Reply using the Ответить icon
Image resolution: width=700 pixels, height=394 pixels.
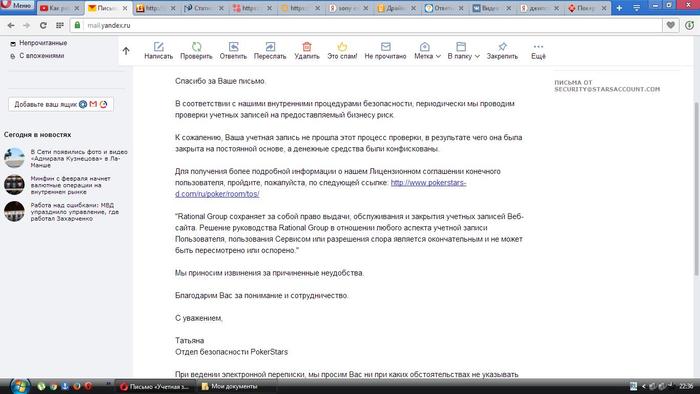pyautogui.click(x=233, y=46)
